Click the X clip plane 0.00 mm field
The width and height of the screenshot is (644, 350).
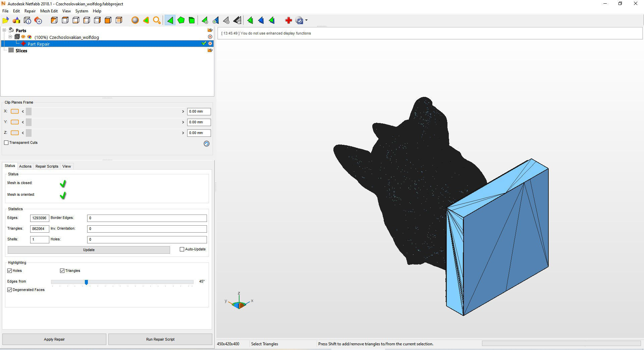(199, 111)
